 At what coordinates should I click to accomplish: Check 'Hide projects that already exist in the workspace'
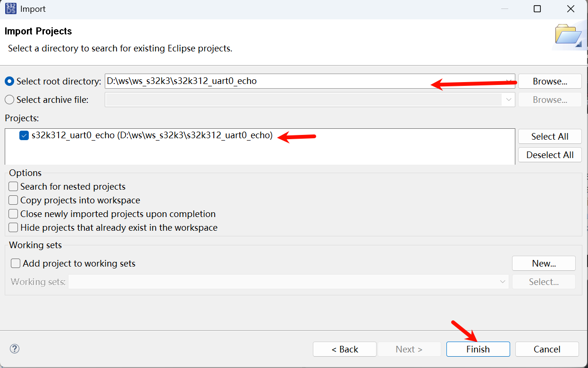click(13, 227)
